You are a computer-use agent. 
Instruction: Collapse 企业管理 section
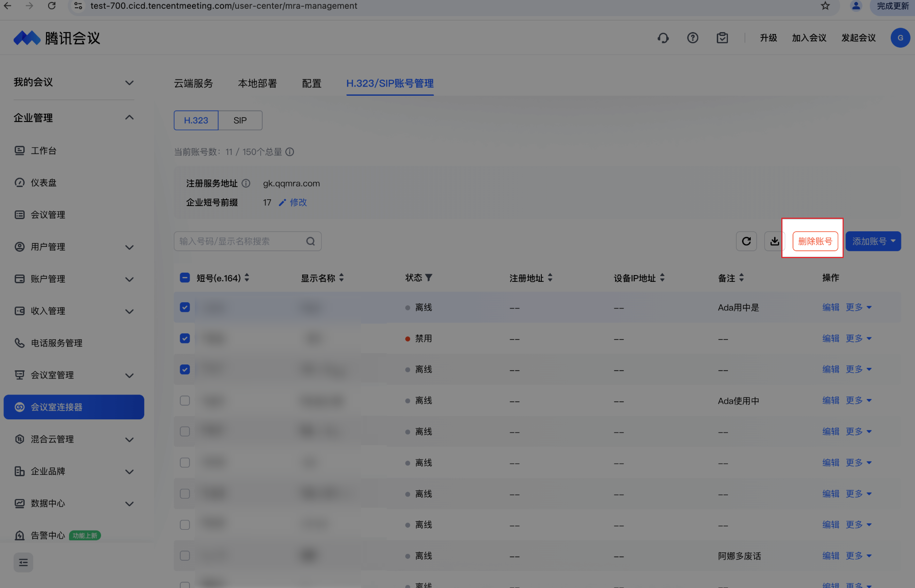coord(129,118)
